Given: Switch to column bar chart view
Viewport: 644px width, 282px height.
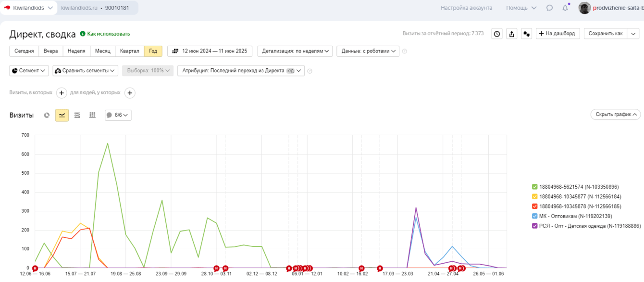Looking at the screenshot, I should click(92, 115).
